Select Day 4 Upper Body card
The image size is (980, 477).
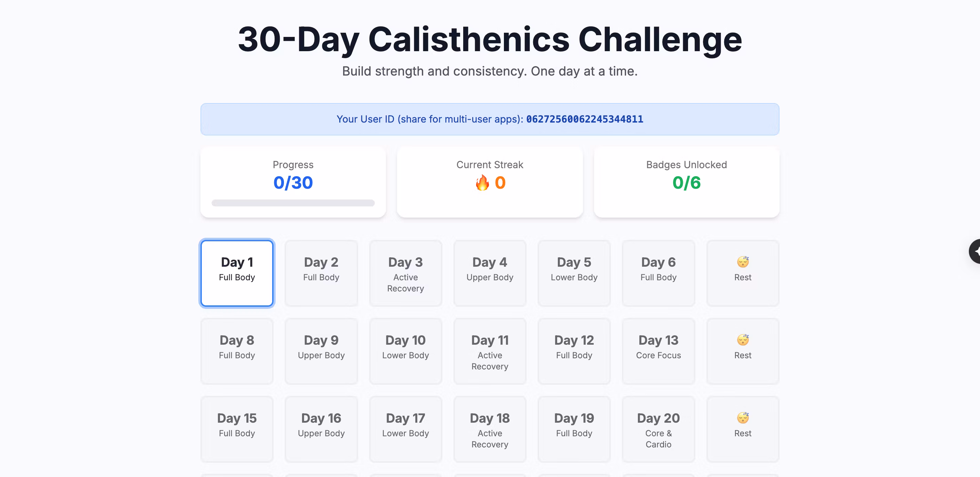pyautogui.click(x=490, y=273)
